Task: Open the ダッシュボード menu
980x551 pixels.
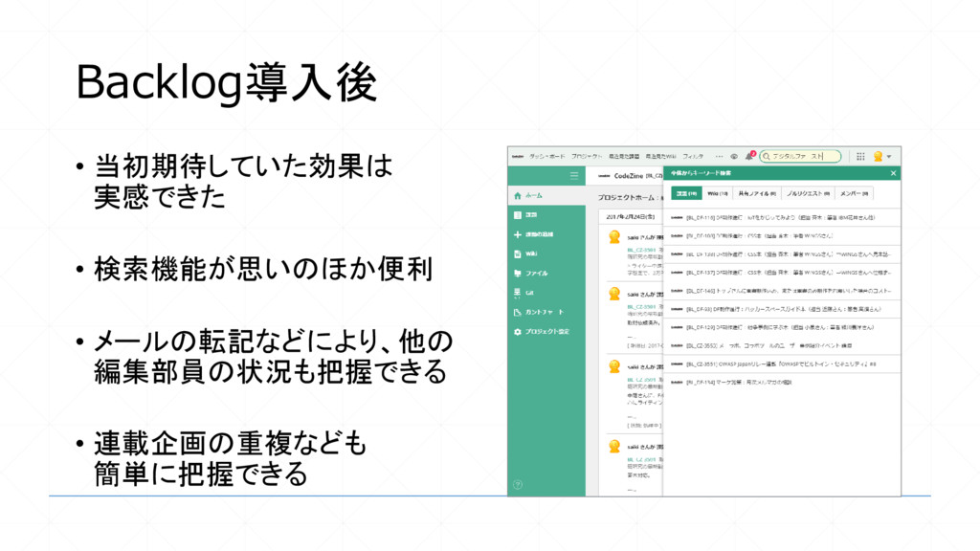Action: (x=546, y=156)
